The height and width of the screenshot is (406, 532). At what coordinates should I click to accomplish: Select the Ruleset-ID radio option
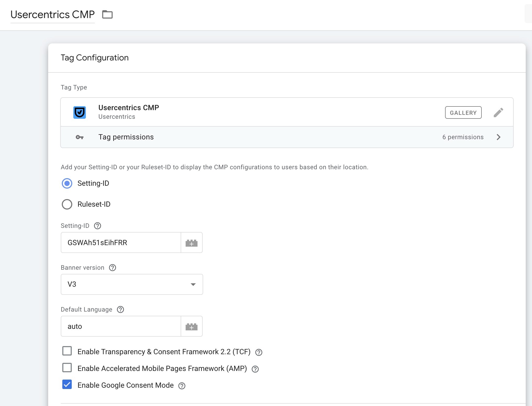(67, 204)
